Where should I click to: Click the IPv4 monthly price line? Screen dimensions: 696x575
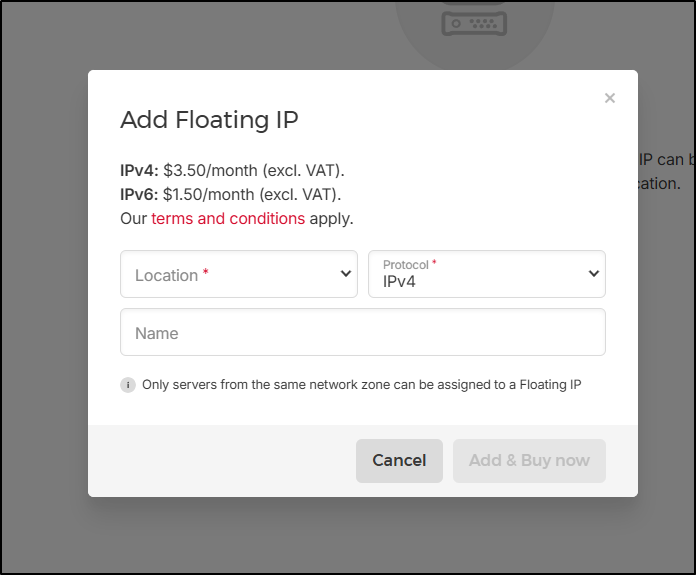click(x=232, y=170)
